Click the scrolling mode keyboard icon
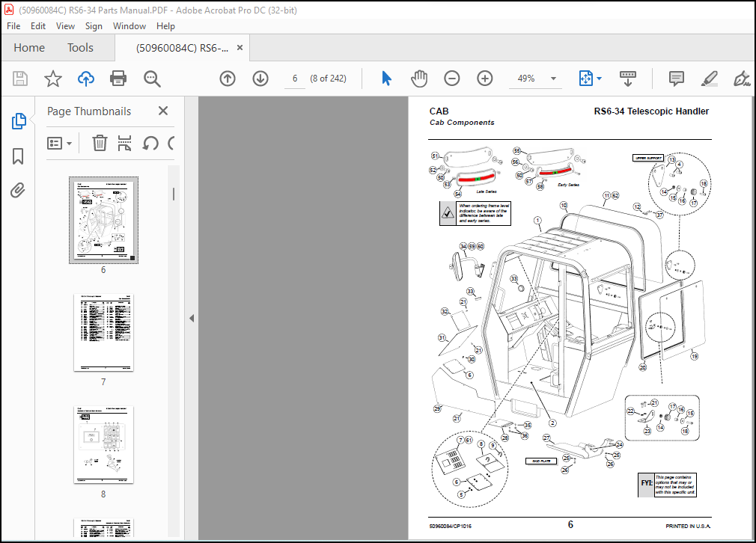The height and width of the screenshot is (543, 756). point(628,79)
